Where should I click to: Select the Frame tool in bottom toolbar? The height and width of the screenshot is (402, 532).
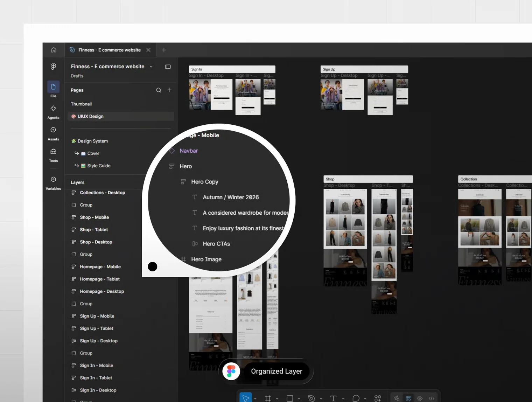[268, 398]
